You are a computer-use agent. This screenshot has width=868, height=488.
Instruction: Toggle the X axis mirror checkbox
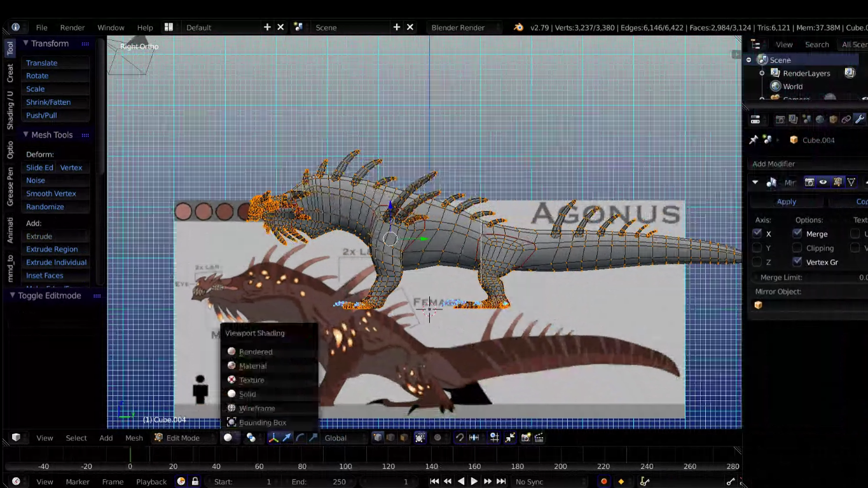(757, 233)
